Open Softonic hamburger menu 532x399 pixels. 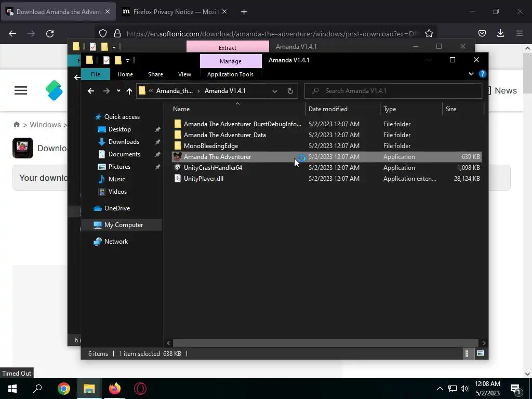21,90
